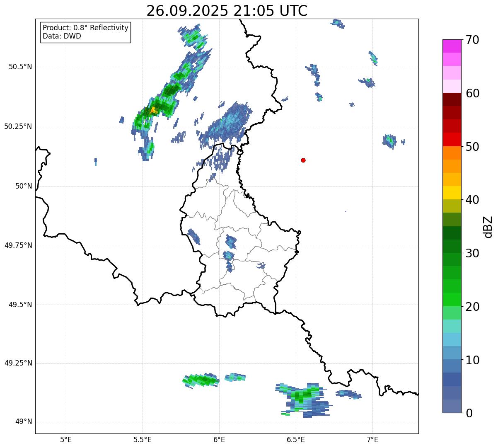Click the 49.25°N latitude label
This screenshot has height=448, width=498.
pos(18,363)
